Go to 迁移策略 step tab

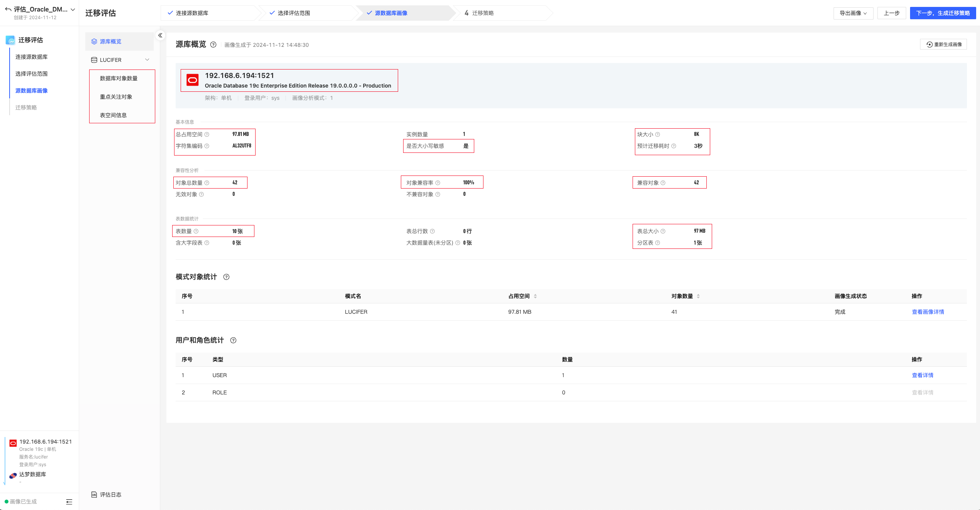point(483,13)
